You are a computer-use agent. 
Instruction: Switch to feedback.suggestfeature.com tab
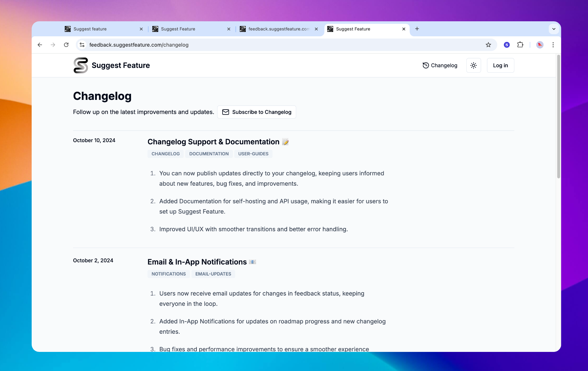pyautogui.click(x=279, y=29)
